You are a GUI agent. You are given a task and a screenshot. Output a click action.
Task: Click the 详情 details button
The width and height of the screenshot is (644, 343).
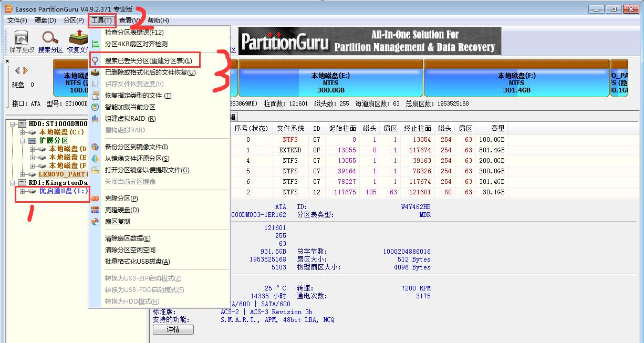point(173,329)
